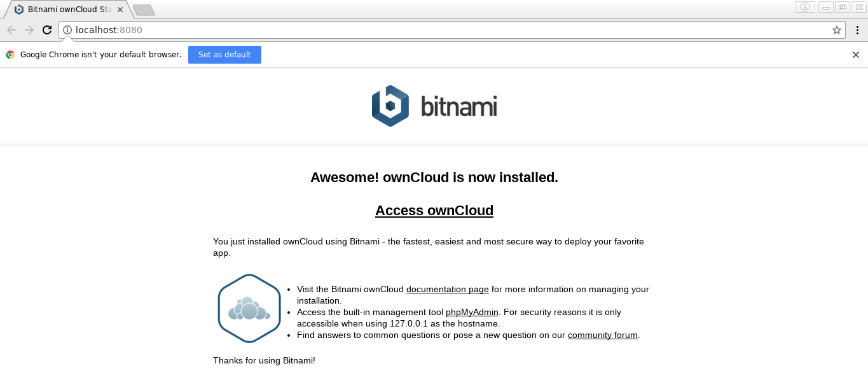Click the Chrome logo in the notification bar
Viewport: 868px width, 380px height.
click(x=10, y=55)
